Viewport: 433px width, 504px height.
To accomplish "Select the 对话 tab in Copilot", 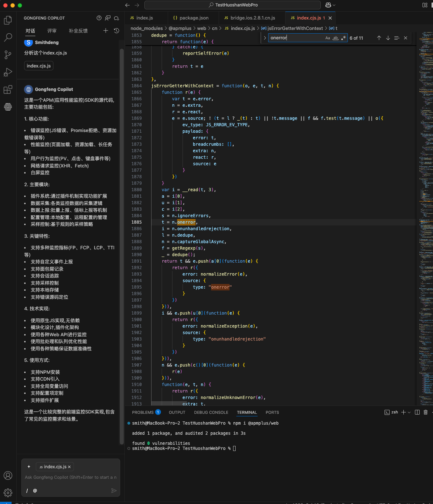I will 30,31.
